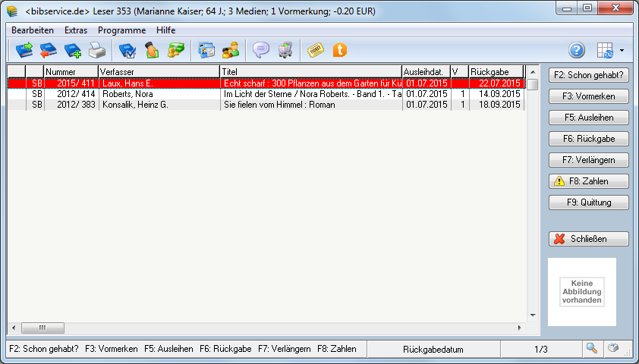Expand the dropdown arrow beside table refresh icon
This screenshot has width=639, height=364.
point(622,51)
